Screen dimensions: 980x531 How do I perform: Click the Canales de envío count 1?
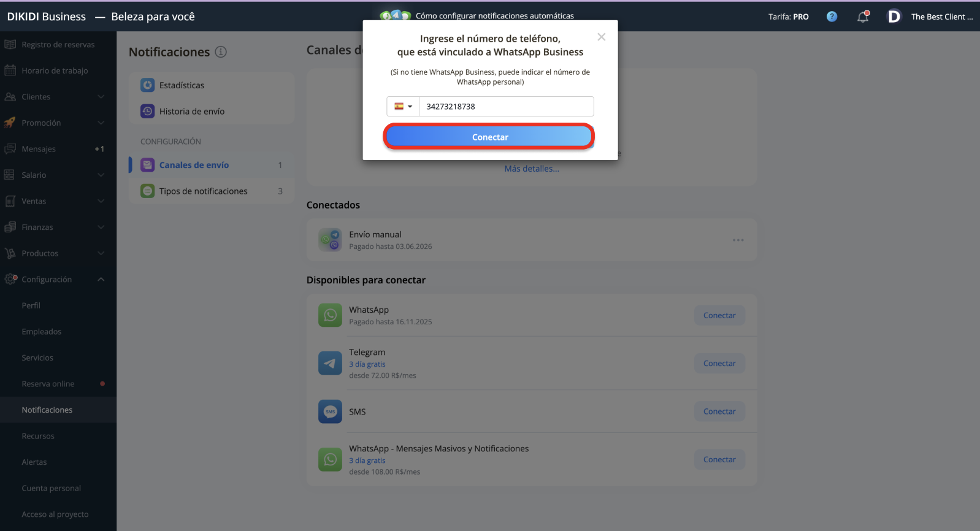280,165
